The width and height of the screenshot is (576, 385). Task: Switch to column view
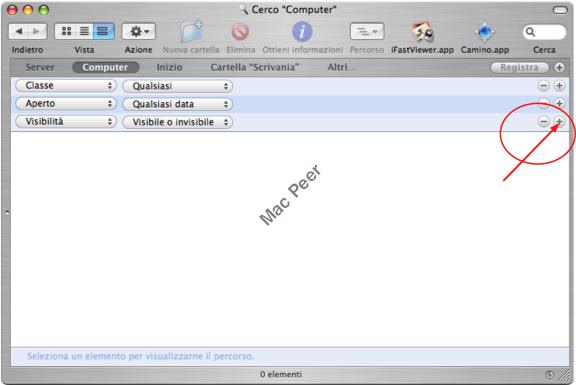coord(103,31)
